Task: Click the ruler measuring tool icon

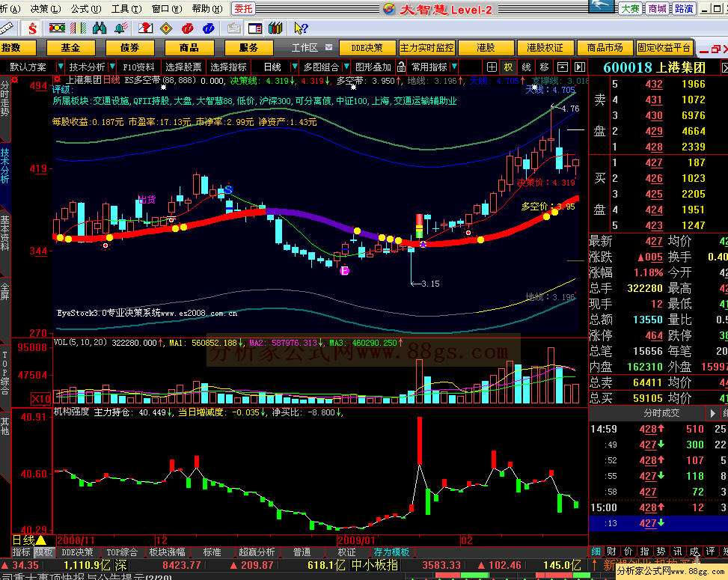Action: [x=7, y=28]
